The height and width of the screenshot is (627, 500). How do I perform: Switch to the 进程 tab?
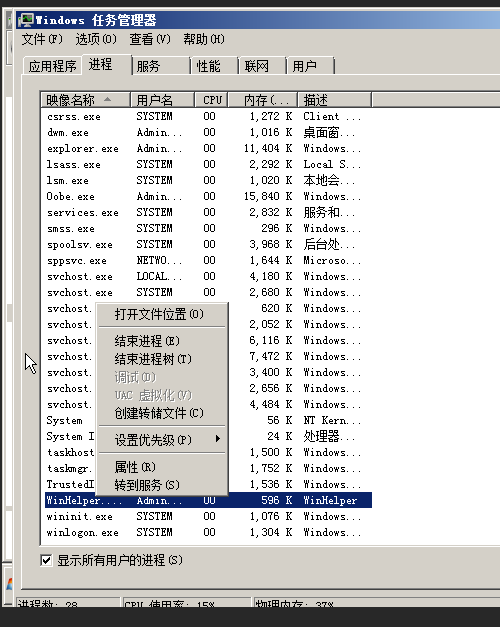point(106,64)
